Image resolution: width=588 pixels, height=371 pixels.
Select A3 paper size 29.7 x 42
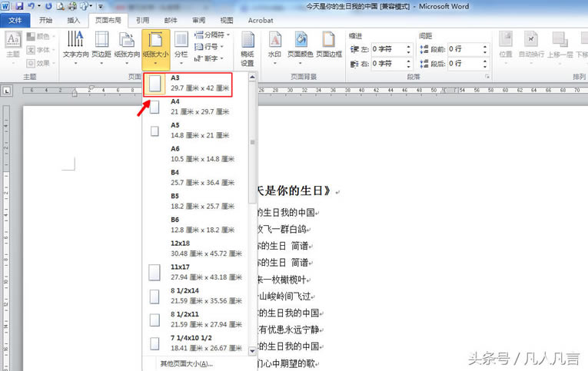pos(188,84)
